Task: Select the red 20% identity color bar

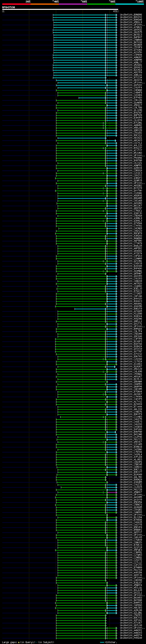Action: (x=16, y=4)
